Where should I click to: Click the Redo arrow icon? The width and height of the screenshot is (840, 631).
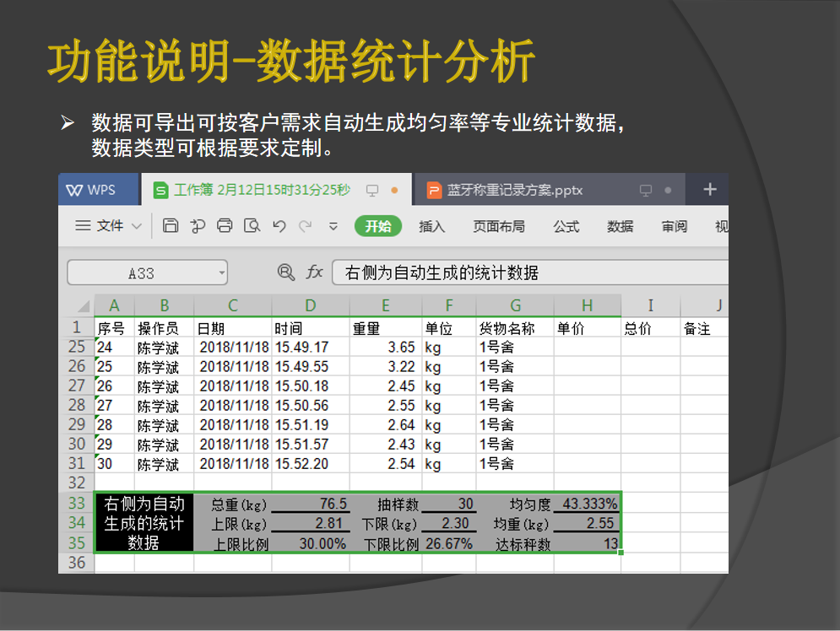[x=306, y=226]
